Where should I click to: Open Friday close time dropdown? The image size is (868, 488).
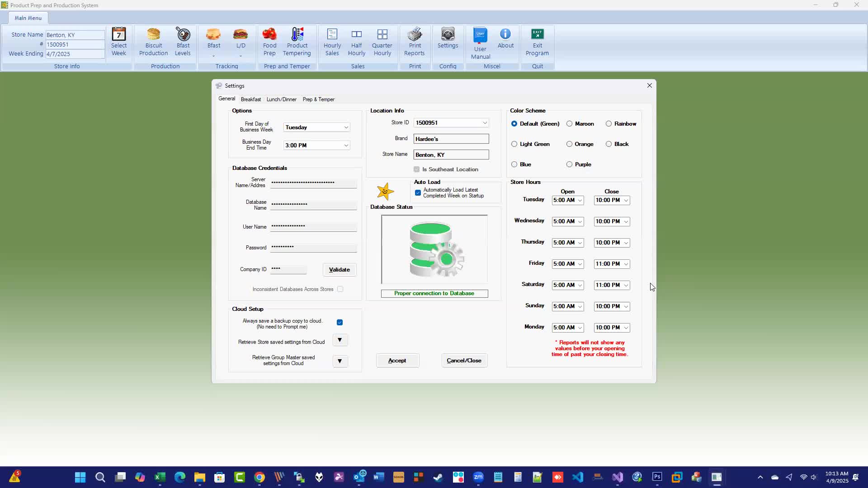(x=612, y=264)
